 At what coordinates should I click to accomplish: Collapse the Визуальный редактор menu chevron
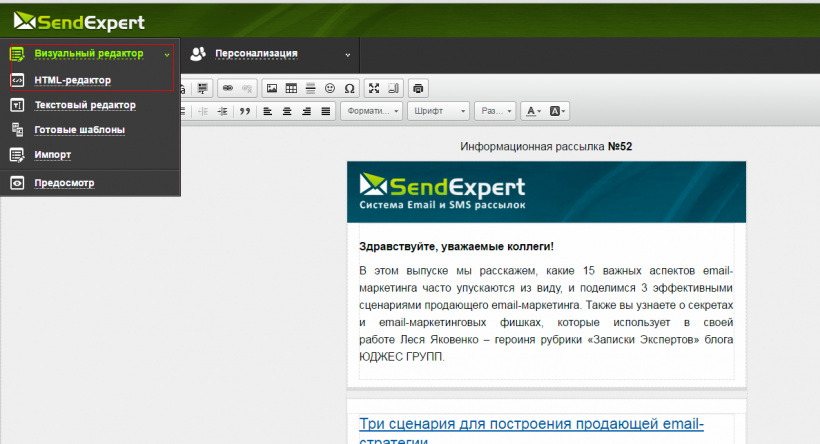(x=167, y=55)
